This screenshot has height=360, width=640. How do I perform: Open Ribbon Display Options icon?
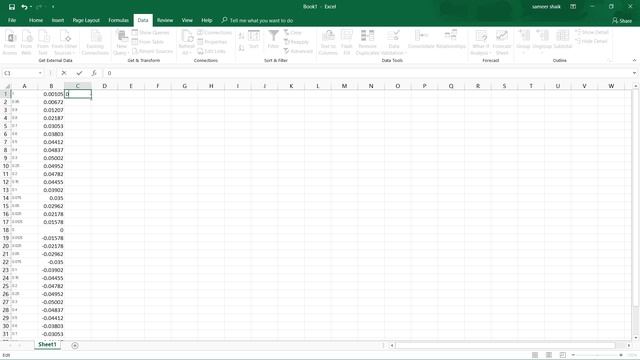click(573, 7)
